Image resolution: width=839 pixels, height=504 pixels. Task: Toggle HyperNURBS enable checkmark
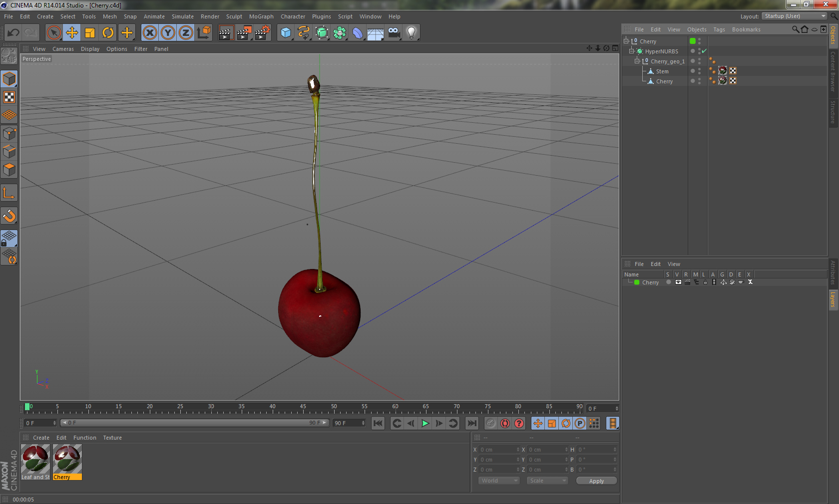tap(704, 51)
